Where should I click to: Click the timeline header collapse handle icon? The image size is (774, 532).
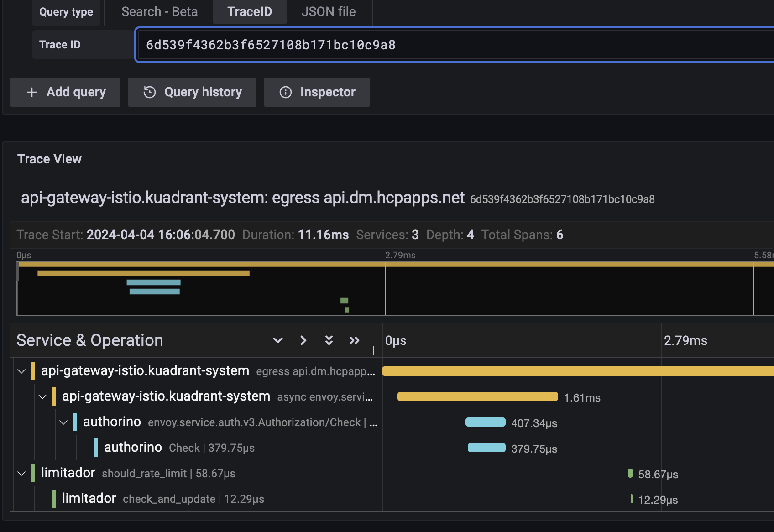(x=375, y=350)
